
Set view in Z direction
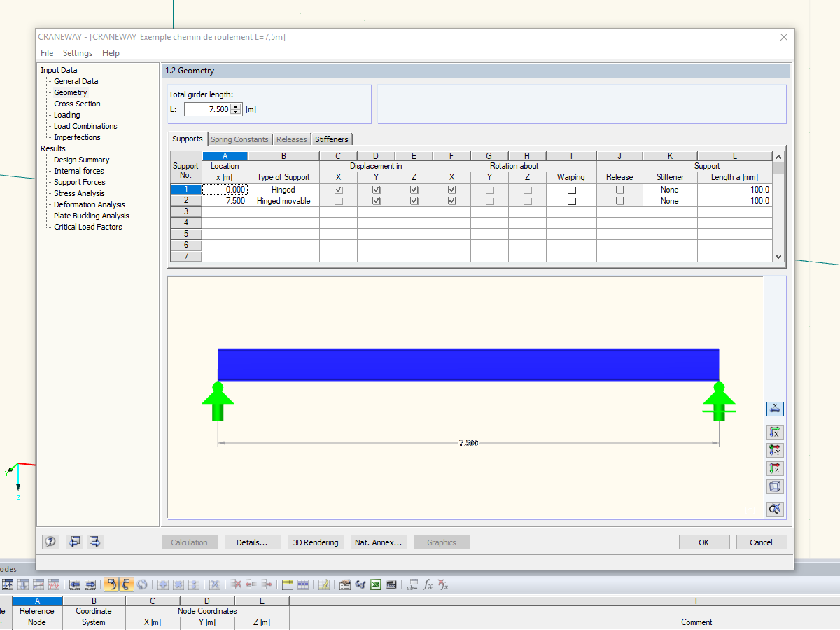(775, 468)
